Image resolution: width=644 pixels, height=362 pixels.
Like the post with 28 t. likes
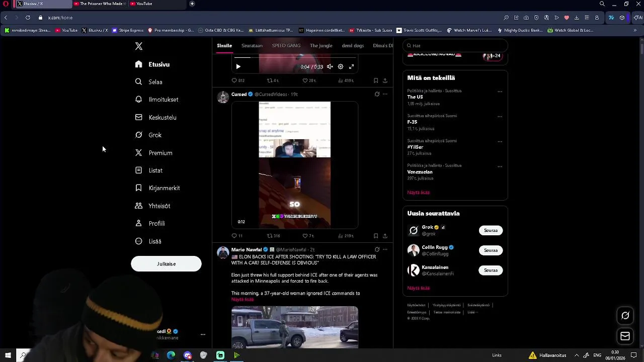coord(309,80)
